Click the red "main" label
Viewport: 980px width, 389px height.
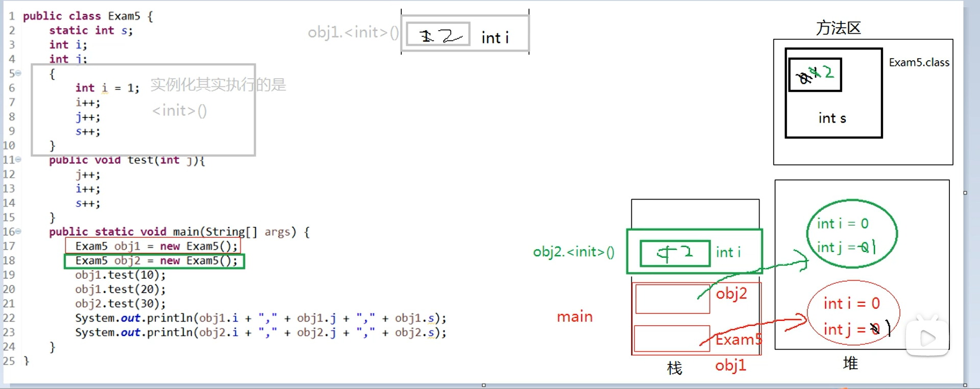coord(575,317)
